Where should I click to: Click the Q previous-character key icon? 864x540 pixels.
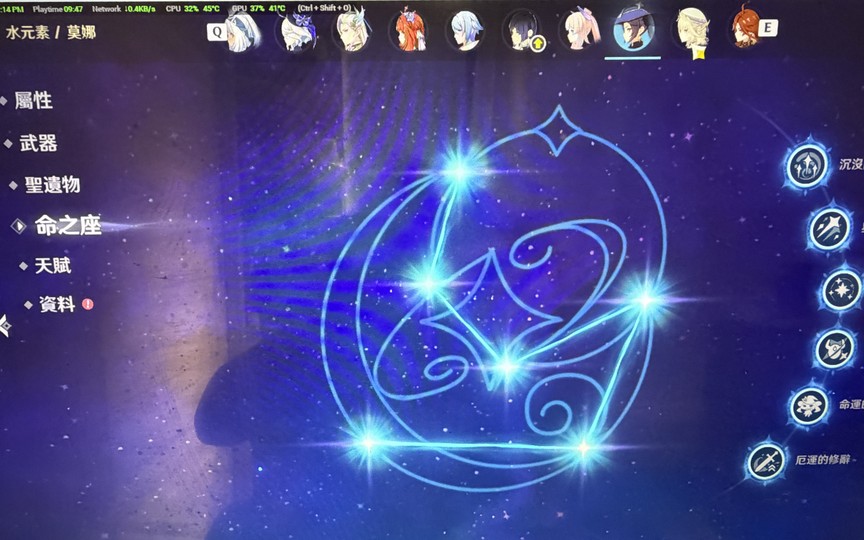[x=217, y=32]
